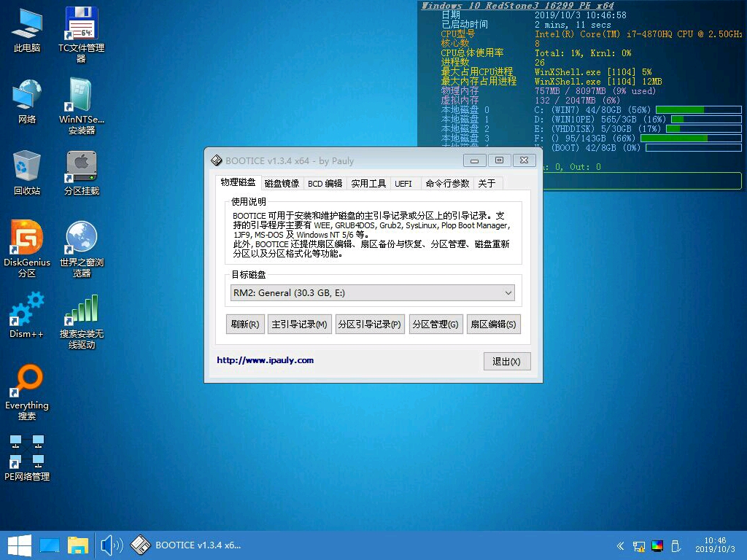This screenshot has height=560, width=747.
Task: Switch to the 关于 tab
Action: pyautogui.click(x=487, y=183)
